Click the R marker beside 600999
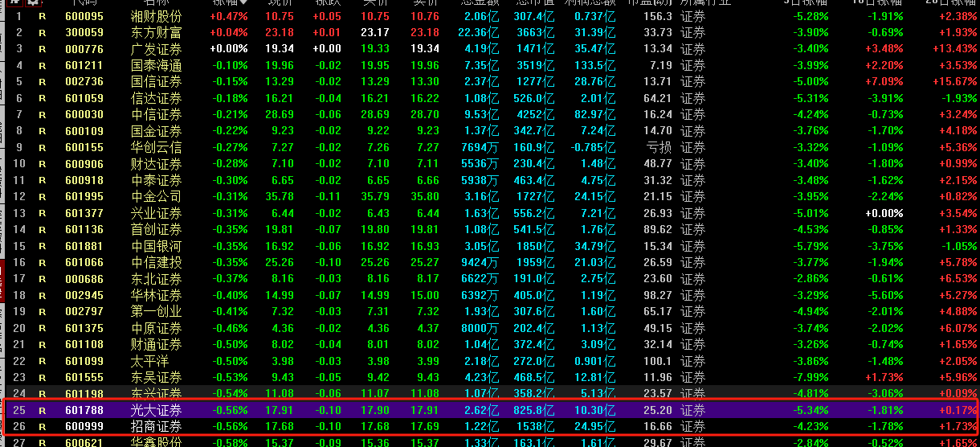The width and height of the screenshot is (980, 447). (x=43, y=426)
